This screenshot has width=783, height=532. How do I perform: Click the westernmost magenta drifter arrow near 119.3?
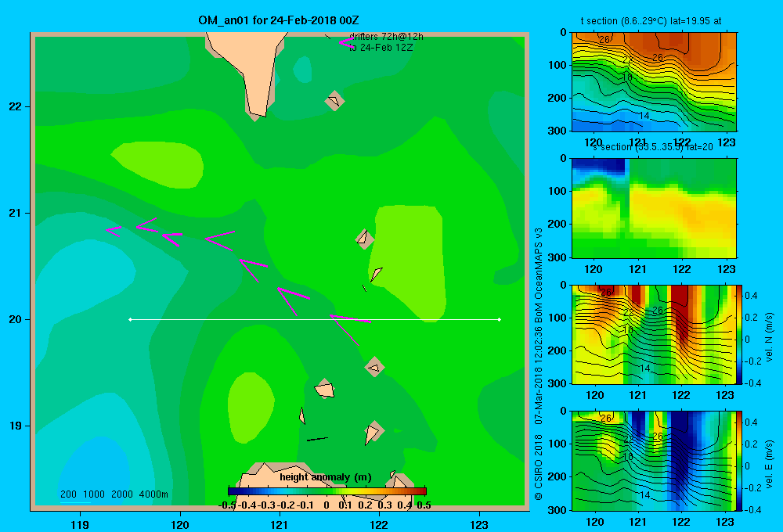tap(114, 231)
